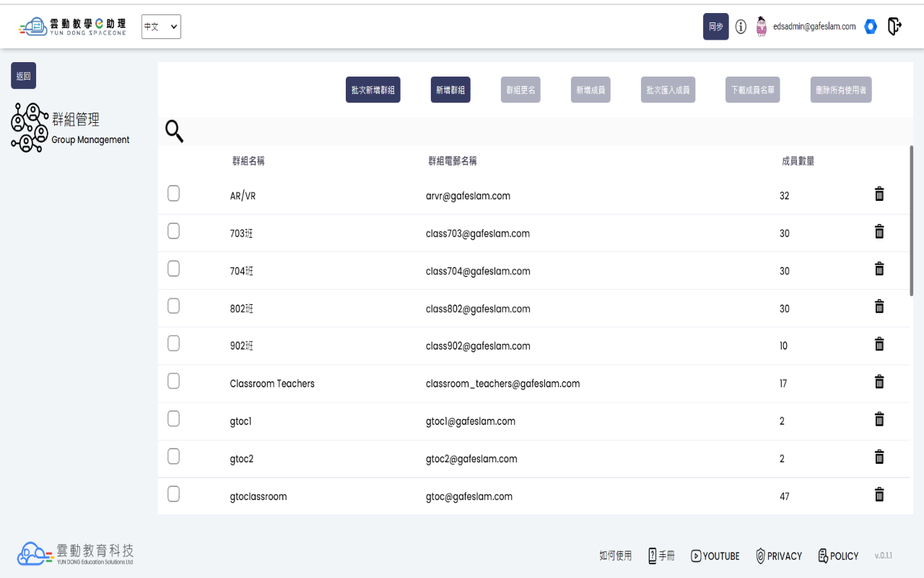Click 新增成員 button
Viewport: 924px width, 578px height.
tap(590, 90)
